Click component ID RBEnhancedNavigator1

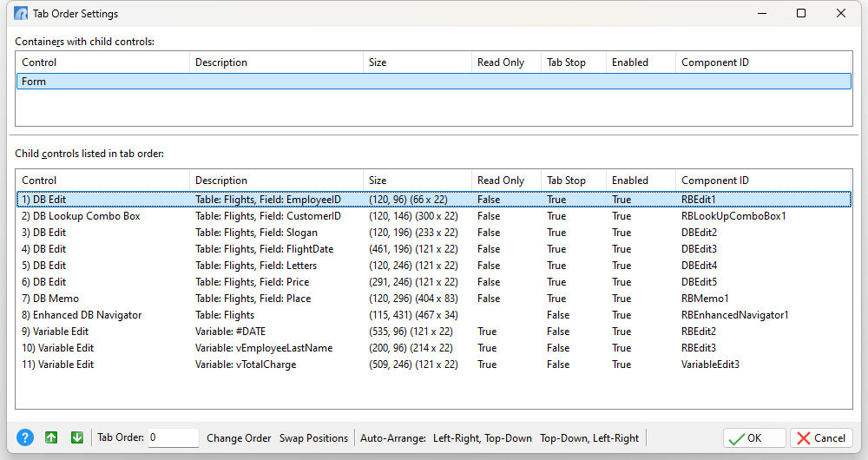734,315
